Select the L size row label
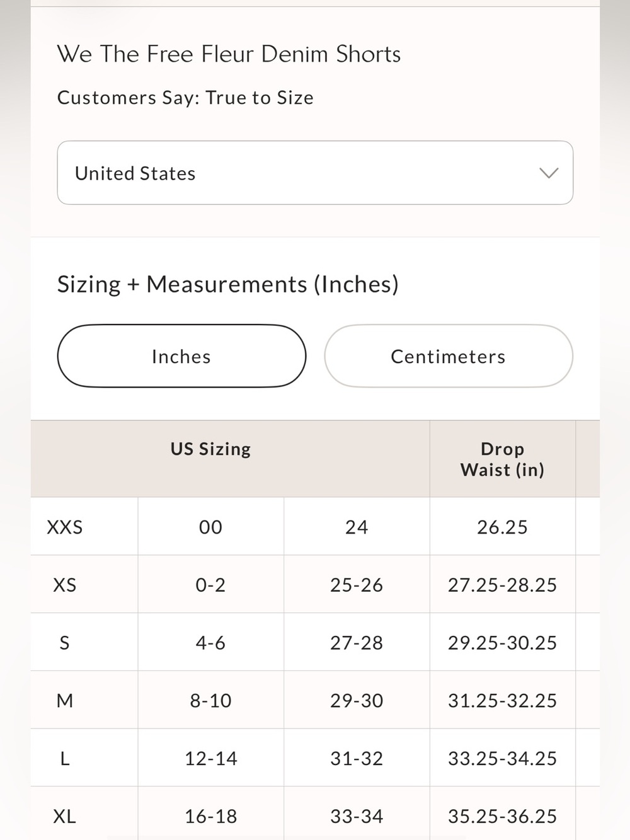This screenshot has height=840, width=630. click(64, 759)
